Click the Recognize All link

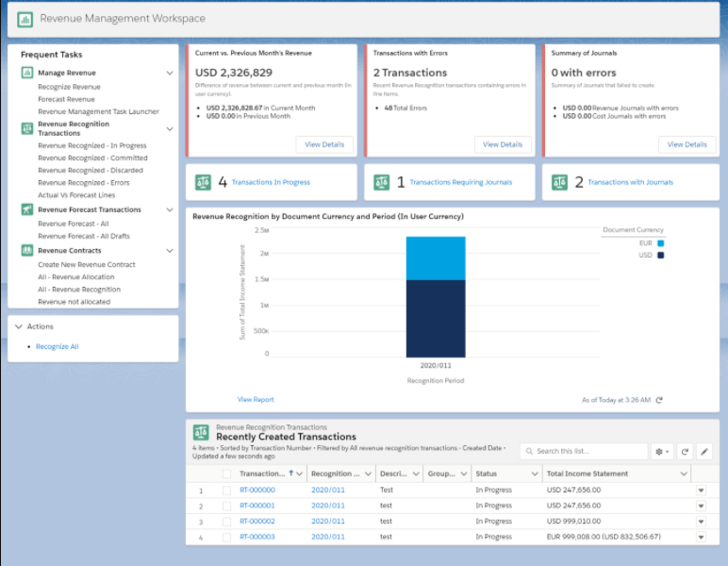pyautogui.click(x=58, y=347)
